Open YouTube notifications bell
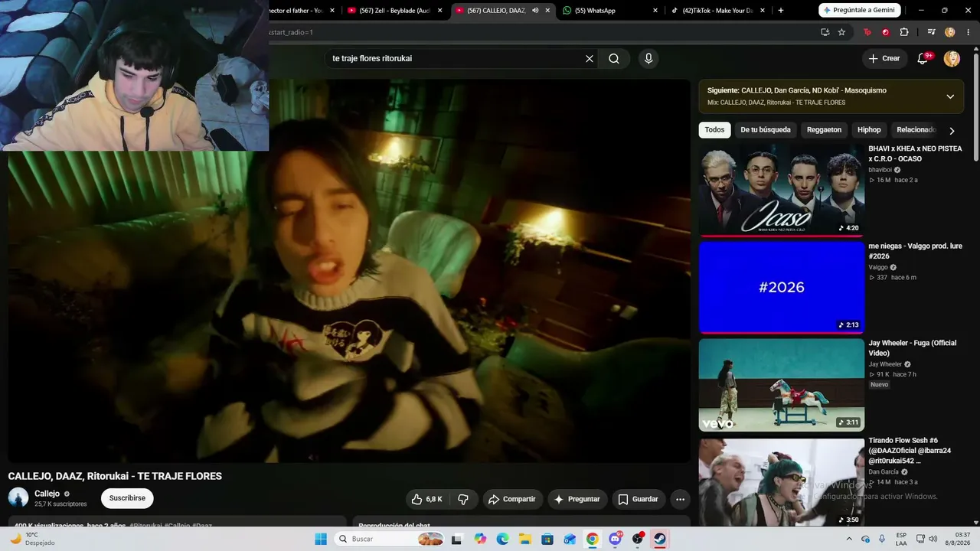 (923, 59)
